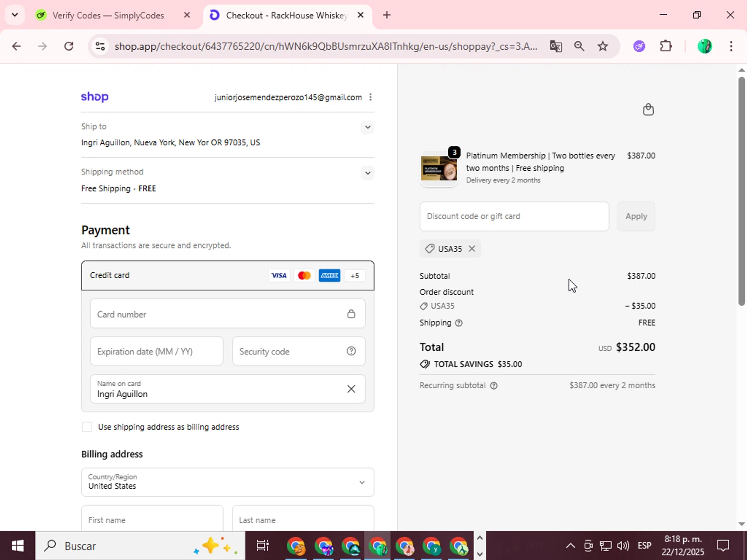Viewport: 747px width, 560px height.
Task: Open the Country/Region dropdown
Action: coord(228,482)
